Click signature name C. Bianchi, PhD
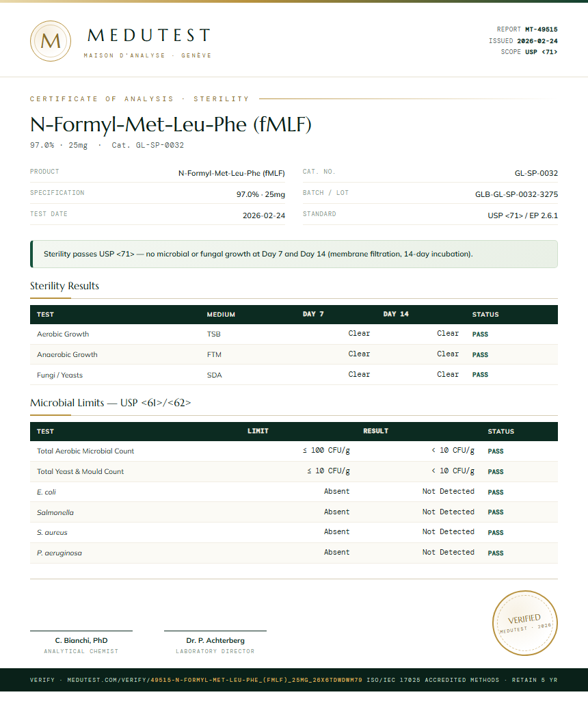The image size is (588, 712). [81, 641]
